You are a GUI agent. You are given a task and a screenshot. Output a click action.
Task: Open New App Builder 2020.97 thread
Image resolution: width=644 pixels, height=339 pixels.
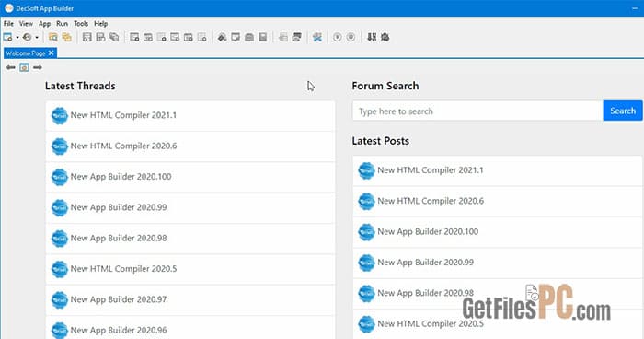190,300
